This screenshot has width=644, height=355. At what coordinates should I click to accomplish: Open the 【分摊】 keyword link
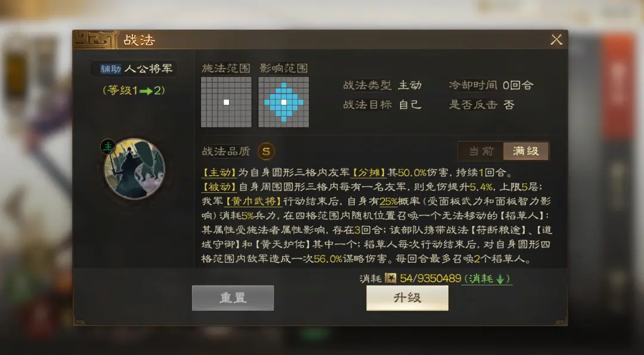coord(369,173)
